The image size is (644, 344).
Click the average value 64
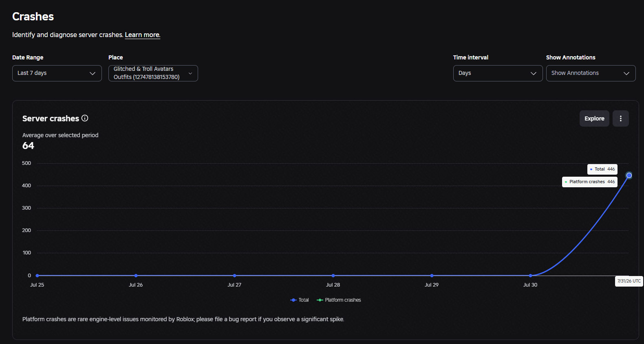(28, 146)
